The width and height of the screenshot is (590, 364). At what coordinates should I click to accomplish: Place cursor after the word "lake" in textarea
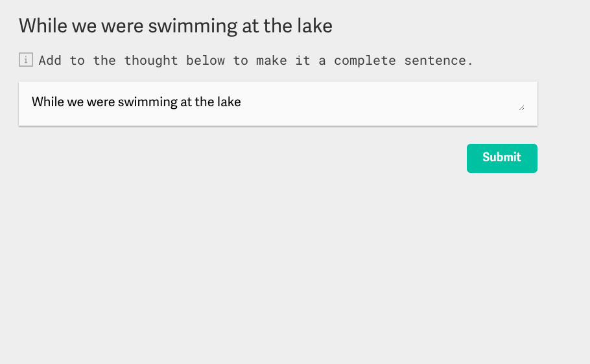(x=242, y=102)
